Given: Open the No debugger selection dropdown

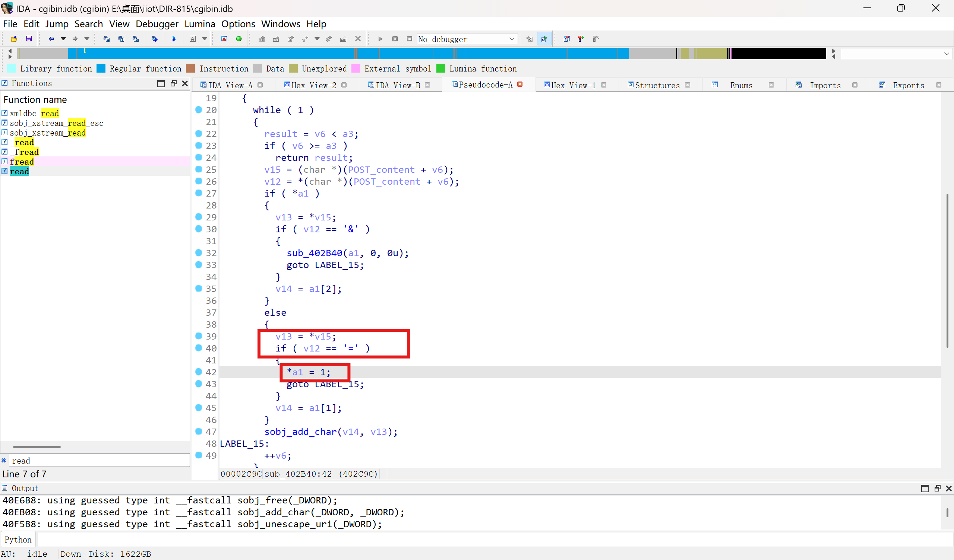Looking at the screenshot, I should tap(467, 39).
